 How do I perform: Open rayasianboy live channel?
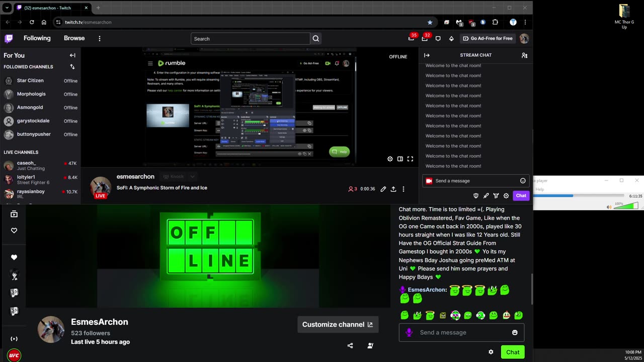click(x=40, y=194)
